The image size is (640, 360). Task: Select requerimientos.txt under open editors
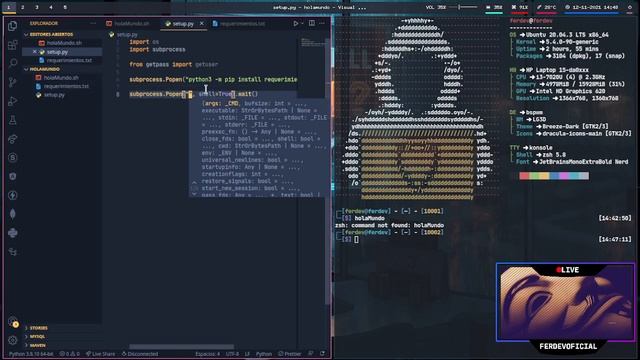point(61,60)
